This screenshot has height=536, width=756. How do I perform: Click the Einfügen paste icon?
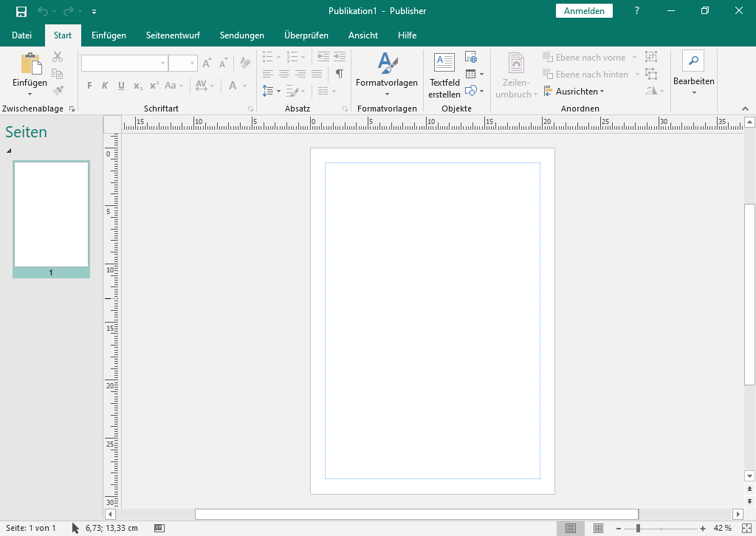pos(30,65)
